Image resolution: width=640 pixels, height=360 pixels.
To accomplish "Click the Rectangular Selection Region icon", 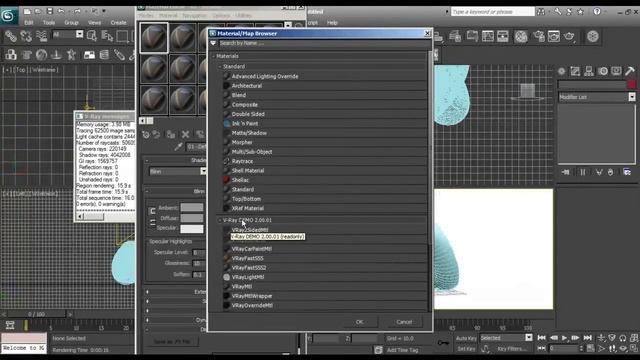I will pyautogui.click(x=122, y=36).
